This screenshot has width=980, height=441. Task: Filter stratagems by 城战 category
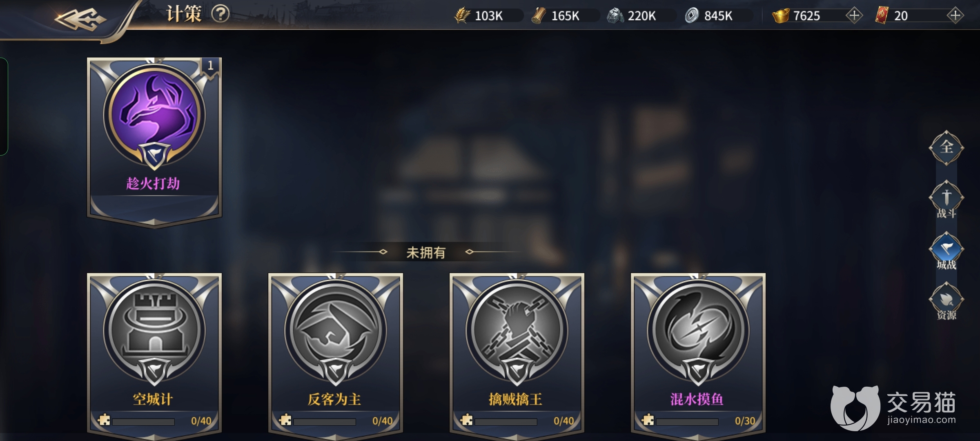click(x=946, y=251)
